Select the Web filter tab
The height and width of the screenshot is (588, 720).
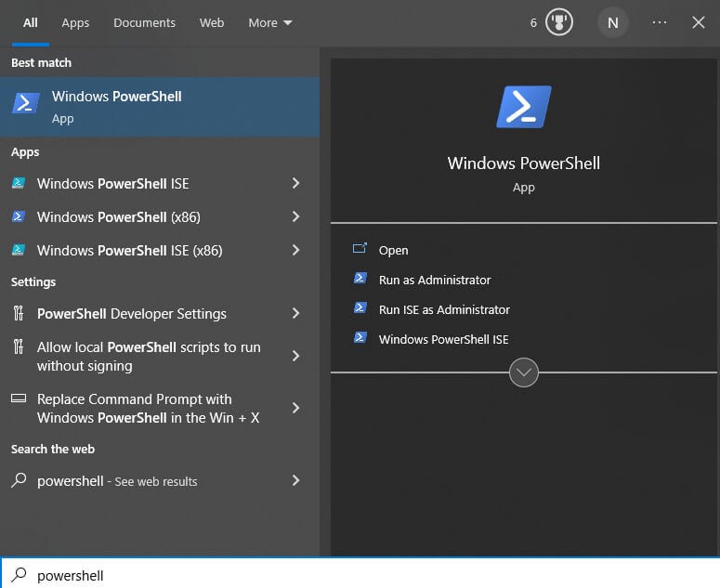(212, 22)
